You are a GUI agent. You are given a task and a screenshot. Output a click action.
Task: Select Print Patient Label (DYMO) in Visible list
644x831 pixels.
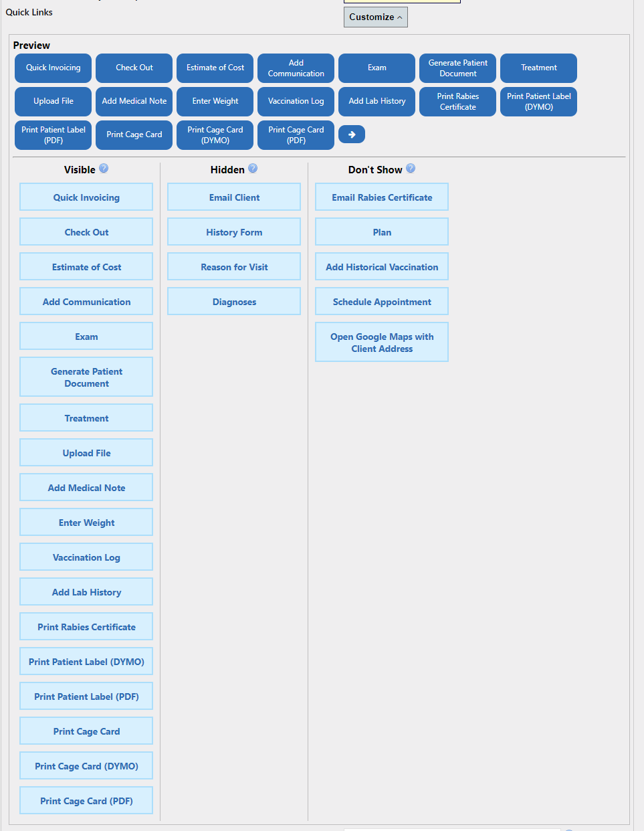pyautogui.click(x=86, y=662)
